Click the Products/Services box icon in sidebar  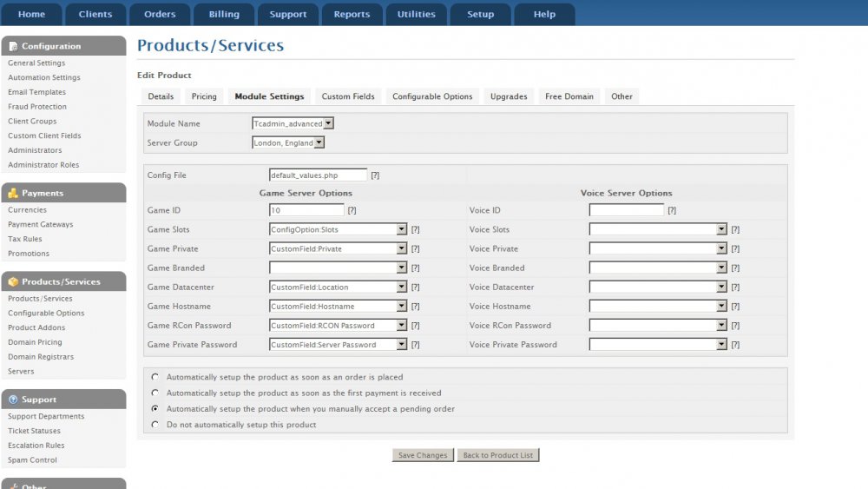pos(13,281)
